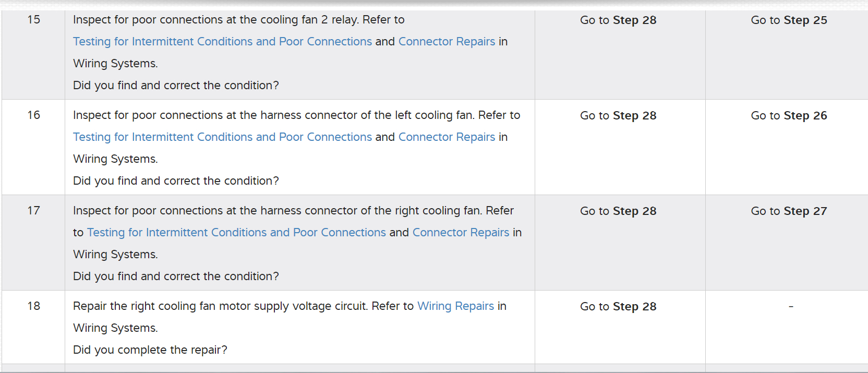Click 'Did you complete the repair?' text
The image size is (868, 373).
[x=150, y=350]
